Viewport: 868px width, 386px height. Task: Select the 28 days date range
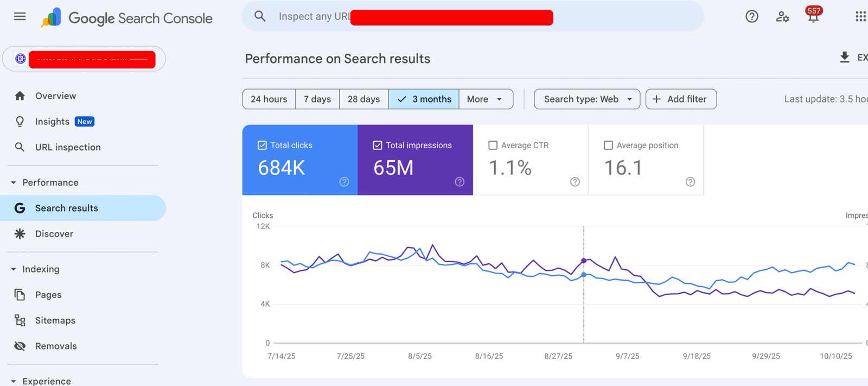[363, 99]
